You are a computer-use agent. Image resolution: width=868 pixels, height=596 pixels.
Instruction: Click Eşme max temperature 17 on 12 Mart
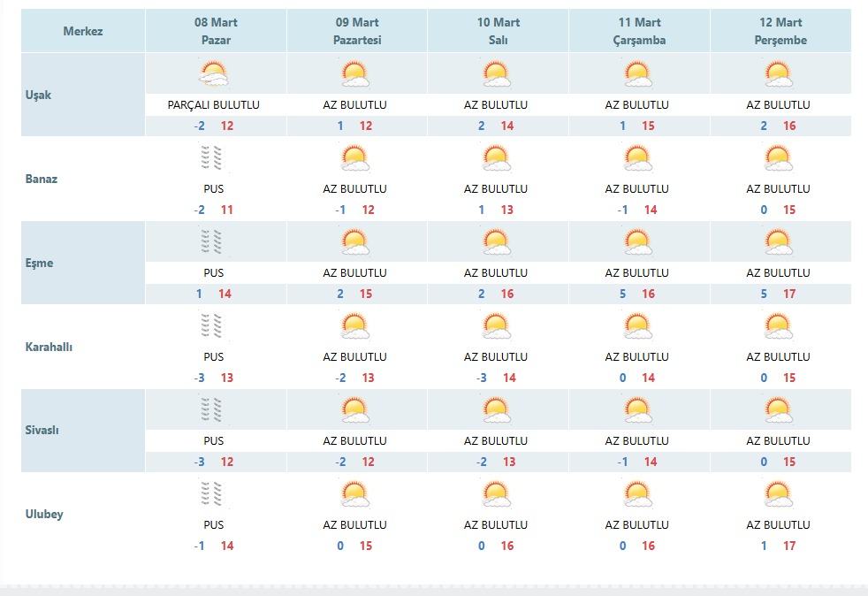coord(789,294)
